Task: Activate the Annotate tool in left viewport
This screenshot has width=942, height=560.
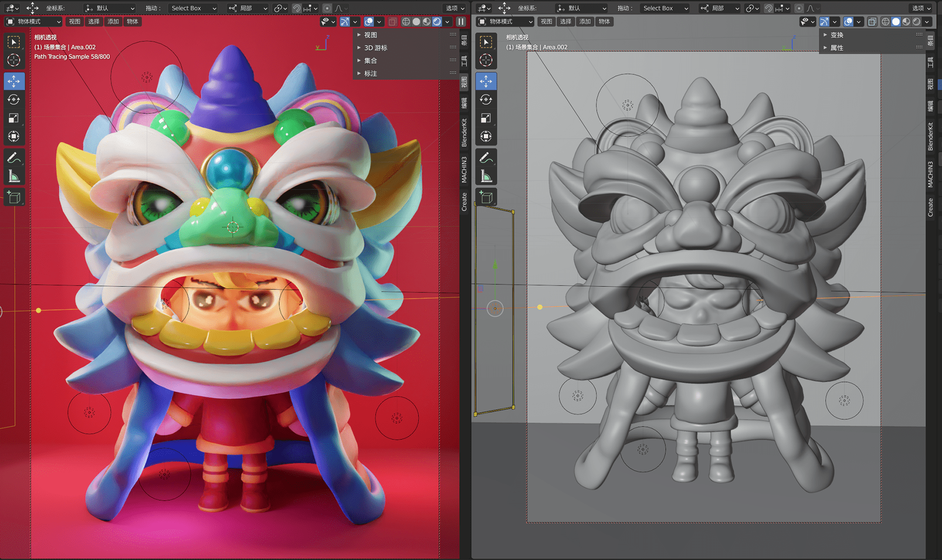Action: tap(14, 158)
